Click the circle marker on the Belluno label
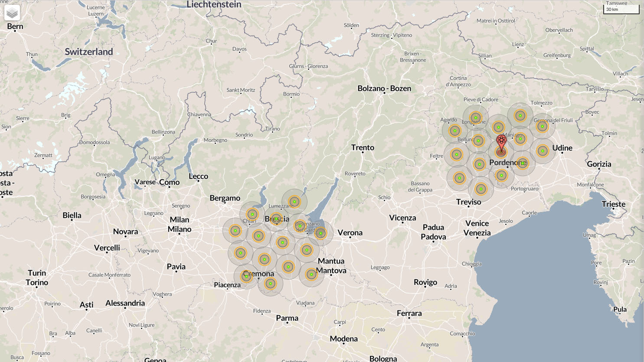Image resolution: width=644 pixels, height=362 pixels. [x=478, y=140]
